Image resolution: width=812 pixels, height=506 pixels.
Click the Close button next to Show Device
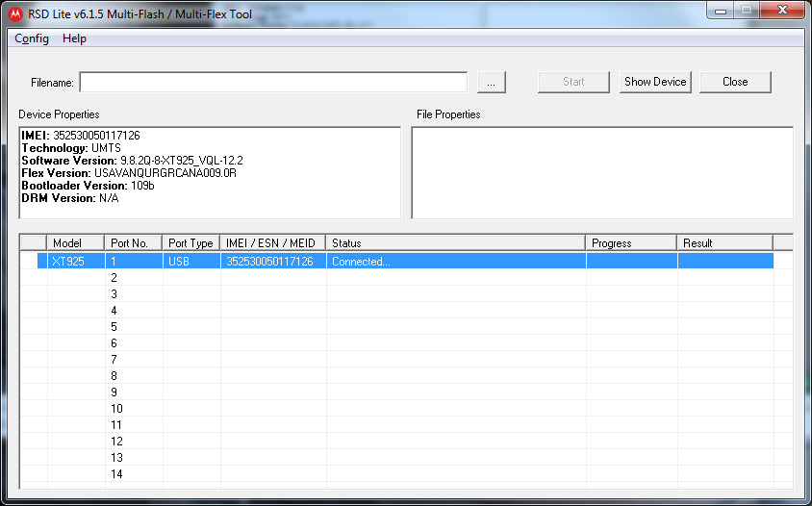click(735, 82)
